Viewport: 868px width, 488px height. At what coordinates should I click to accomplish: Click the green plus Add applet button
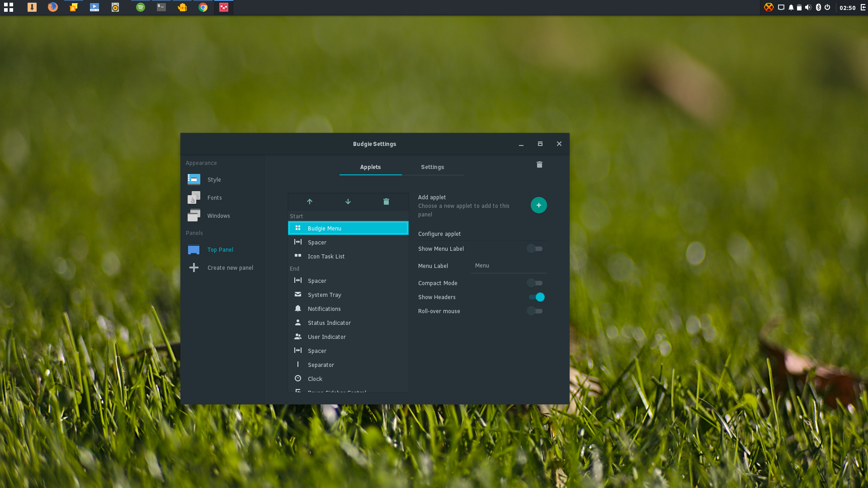[x=539, y=205]
